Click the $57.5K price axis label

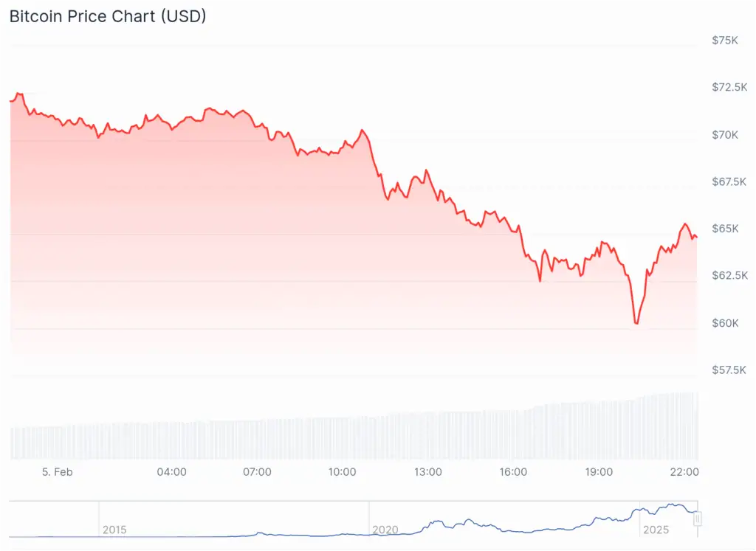point(728,370)
